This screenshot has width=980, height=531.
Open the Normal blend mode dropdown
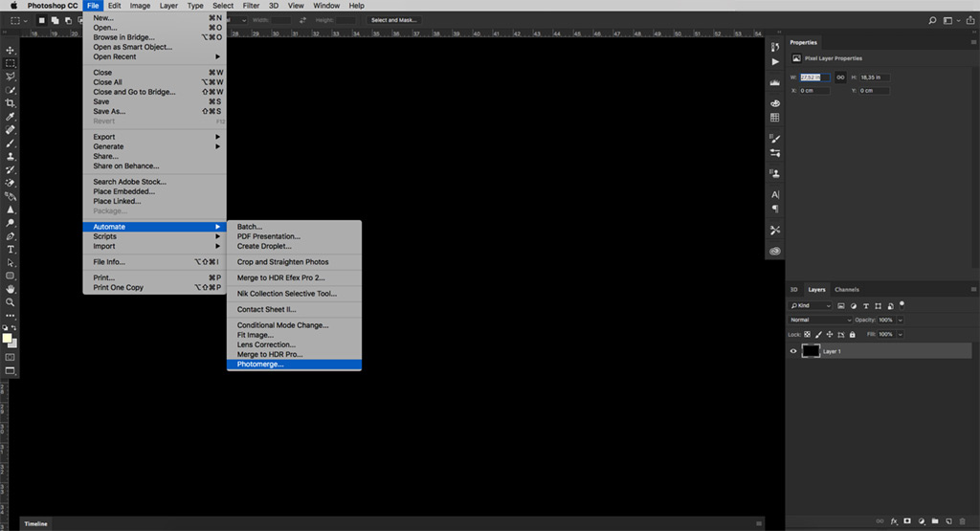[x=820, y=320]
